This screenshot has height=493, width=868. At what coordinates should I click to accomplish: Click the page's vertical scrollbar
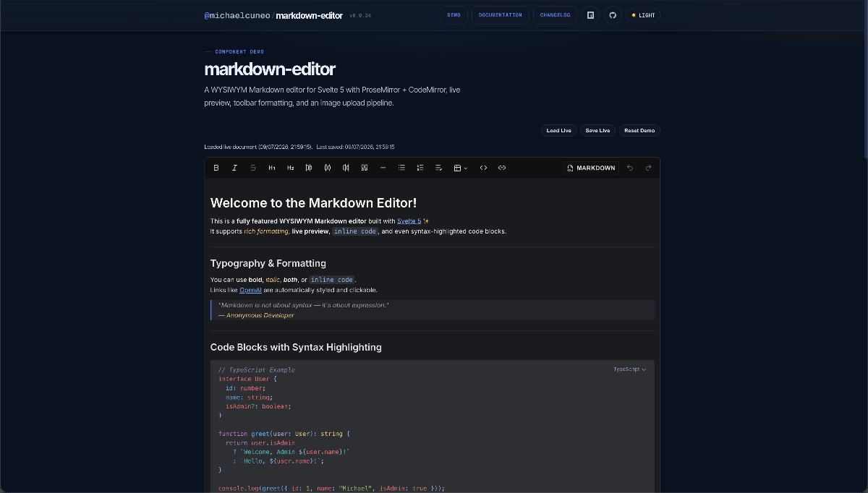pos(865,80)
